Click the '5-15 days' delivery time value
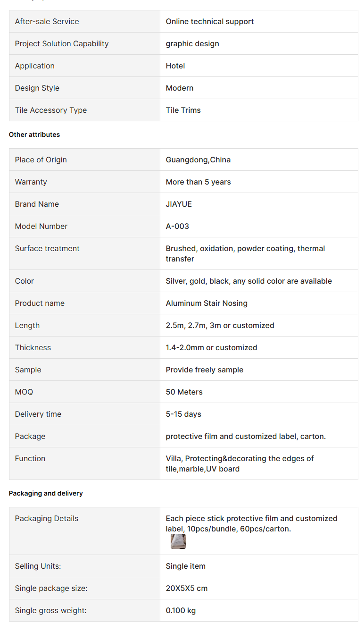The width and height of the screenshot is (364, 623). pyautogui.click(x=183, y=414)
